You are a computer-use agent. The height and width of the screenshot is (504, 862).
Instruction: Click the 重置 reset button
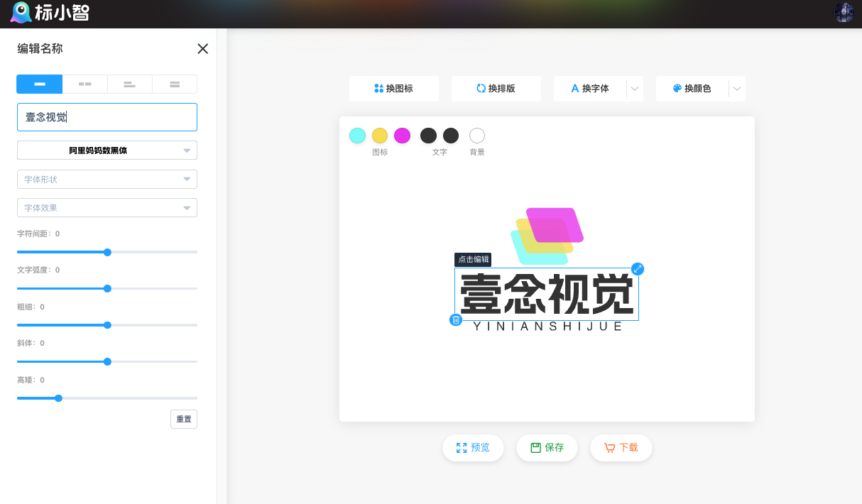click(183, 419)
